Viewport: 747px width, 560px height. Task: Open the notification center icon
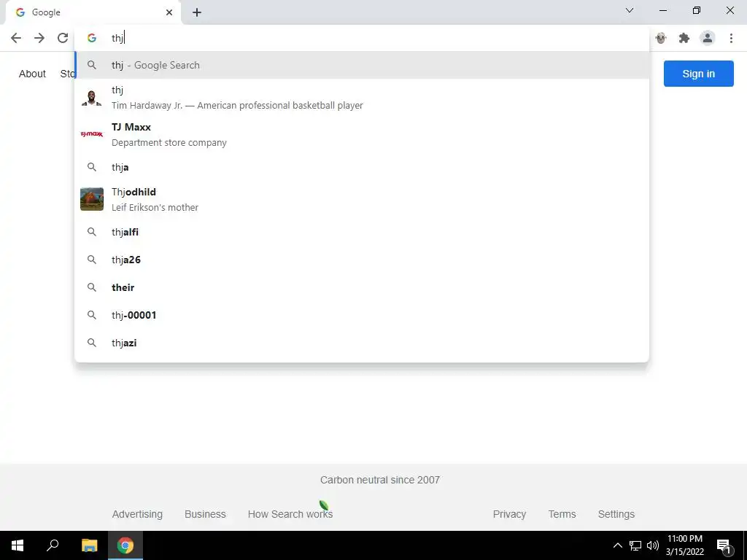point(724,545)
